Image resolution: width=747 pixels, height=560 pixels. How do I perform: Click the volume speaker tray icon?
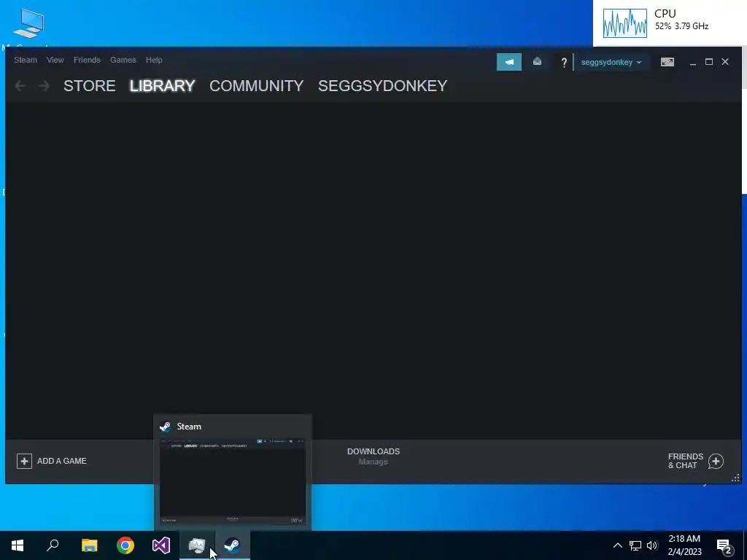652,545
